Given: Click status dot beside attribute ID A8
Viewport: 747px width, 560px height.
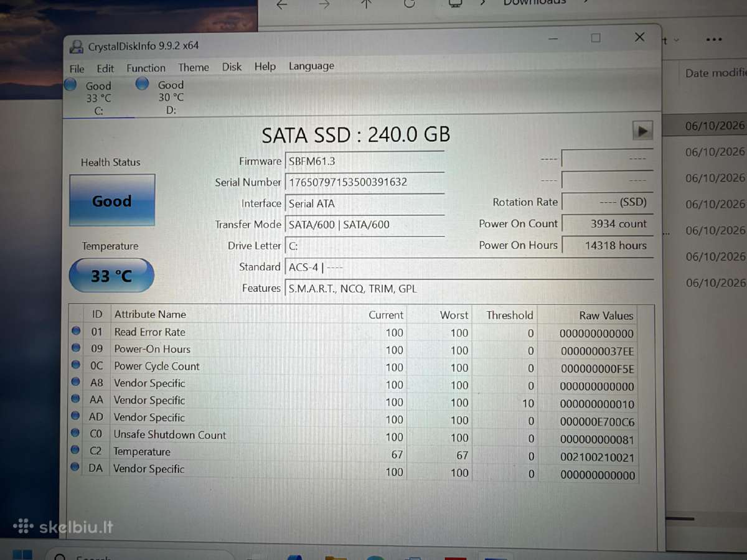Looking at the screenshot, I should point(76,382).
